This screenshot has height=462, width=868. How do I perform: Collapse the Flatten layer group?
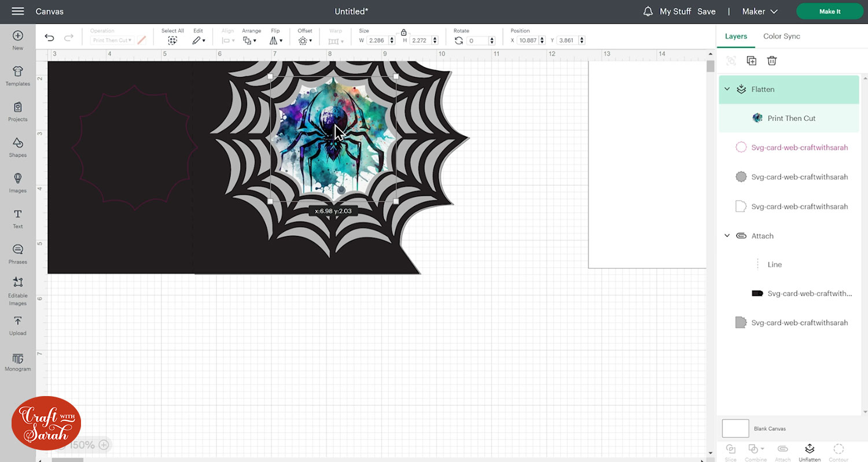coord(727,89)
